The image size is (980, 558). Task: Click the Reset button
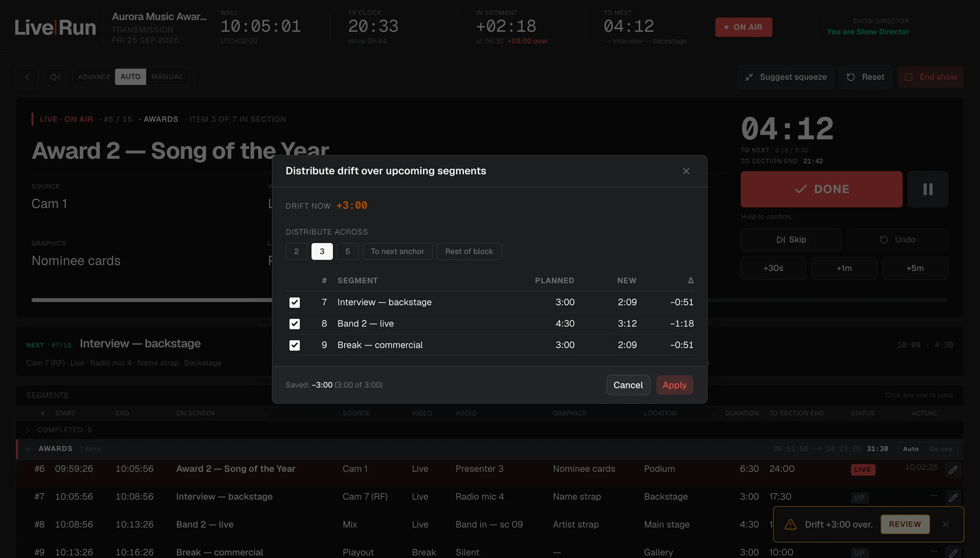tap(865, 77)
